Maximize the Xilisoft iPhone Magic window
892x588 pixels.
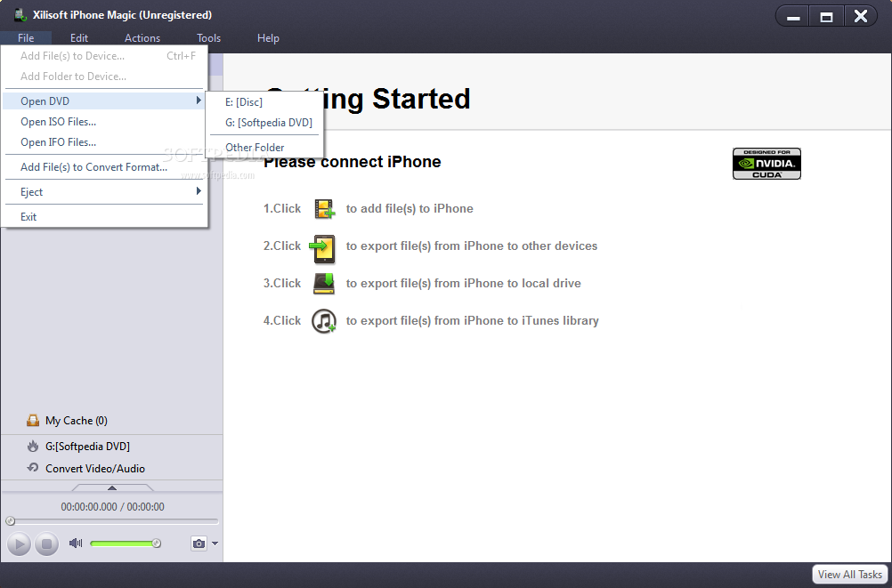point(827,17)
